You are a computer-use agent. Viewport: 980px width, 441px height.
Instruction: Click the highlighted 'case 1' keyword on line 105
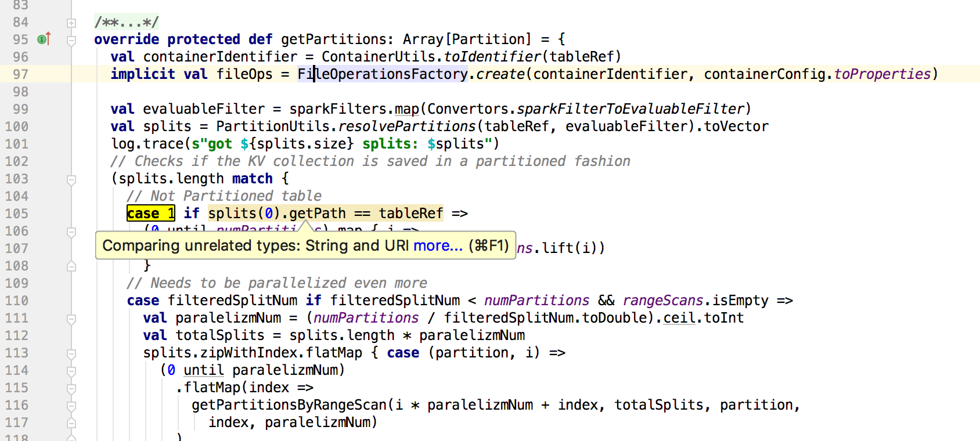[x=151, y=214]
